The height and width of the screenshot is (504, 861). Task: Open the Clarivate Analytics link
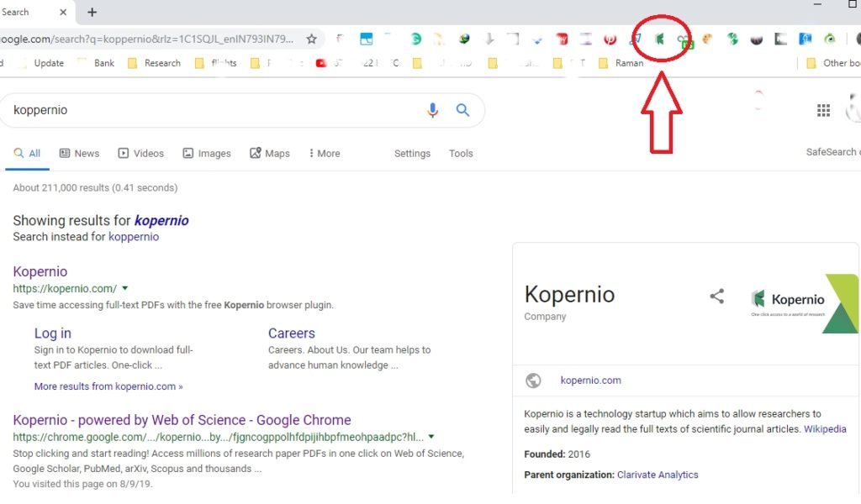click(658, 475)
